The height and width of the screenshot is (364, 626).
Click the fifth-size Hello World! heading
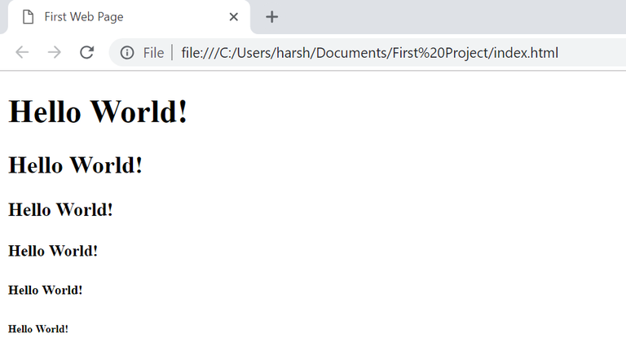tap(46, 290)
